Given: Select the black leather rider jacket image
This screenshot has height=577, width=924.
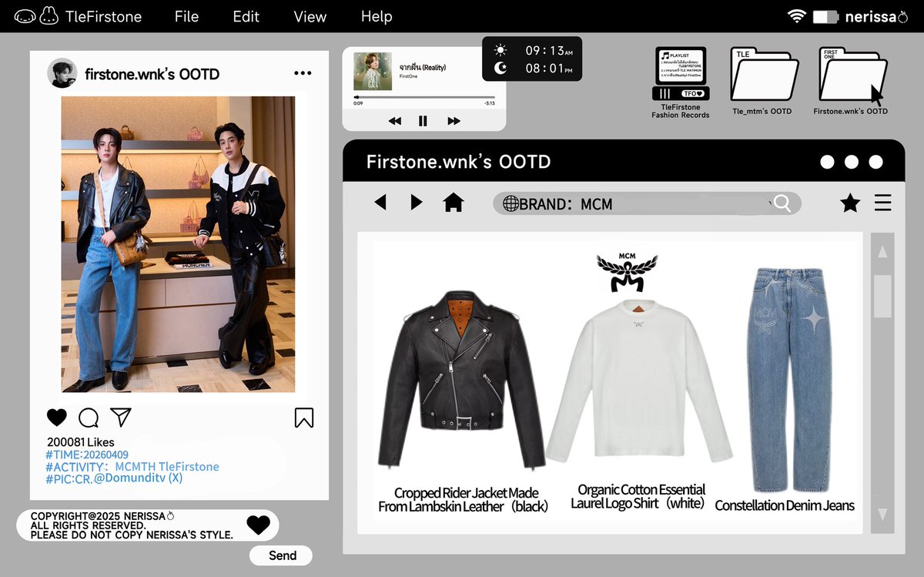Looking at the screenshot, I should click(460, 379).
